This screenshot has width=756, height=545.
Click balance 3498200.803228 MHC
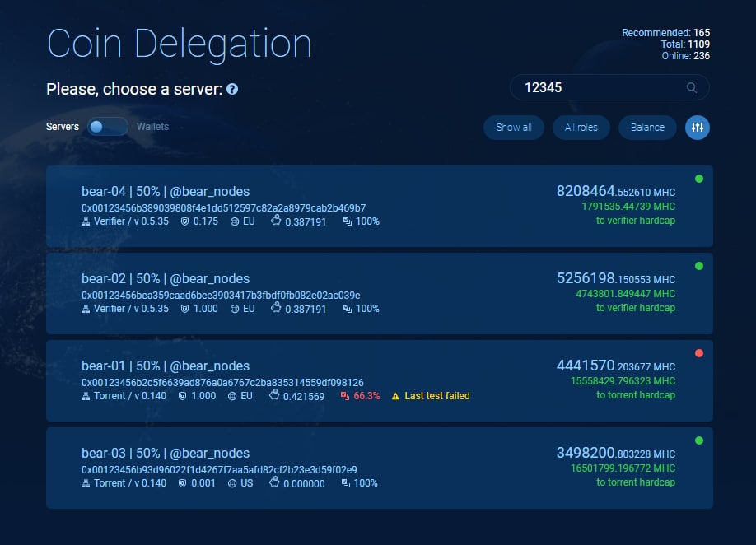tap(616, 453)
